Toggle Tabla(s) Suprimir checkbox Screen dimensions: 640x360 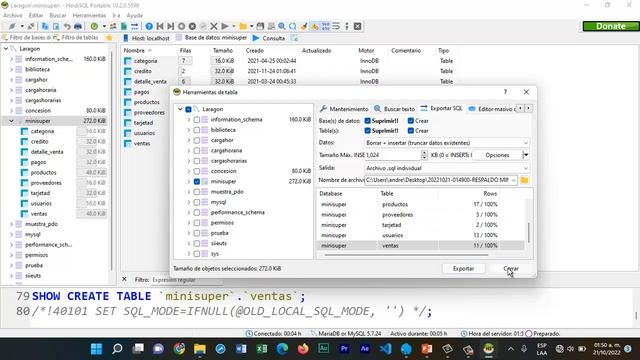[x=367, y=131]
